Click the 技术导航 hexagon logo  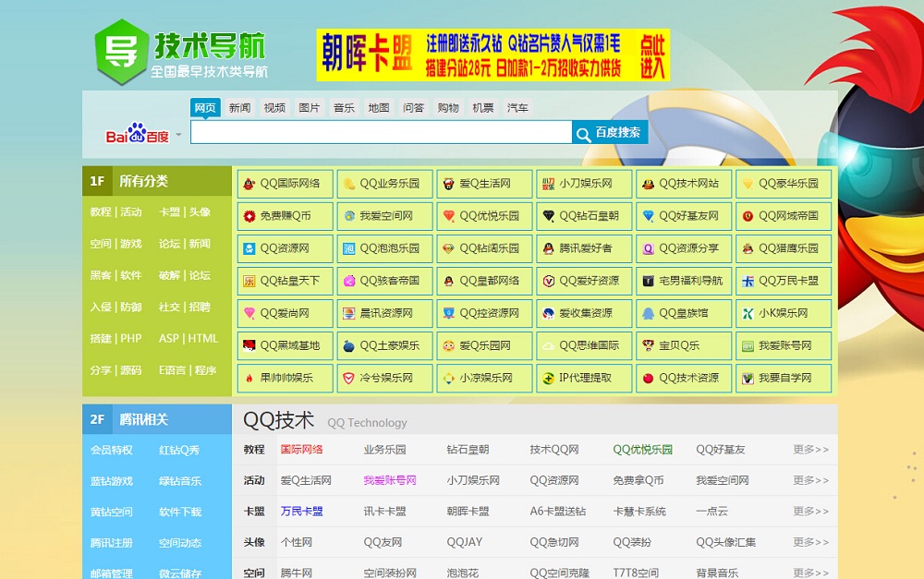coord(121,52)
